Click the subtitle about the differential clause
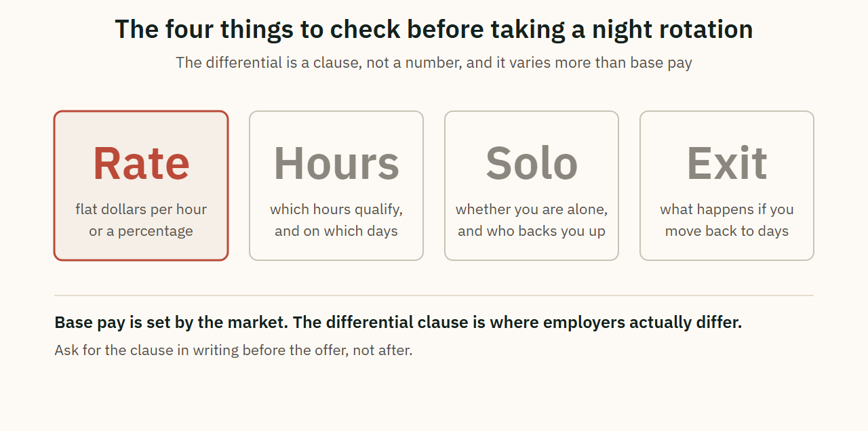 click(x=434, y=63)
